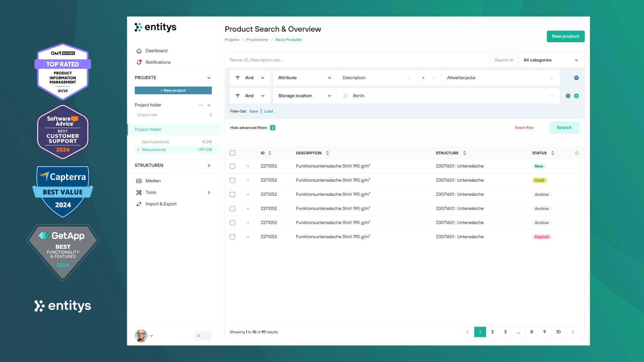
Task: Click the plus icon beside Project folder
Action: tap(209, 105)
